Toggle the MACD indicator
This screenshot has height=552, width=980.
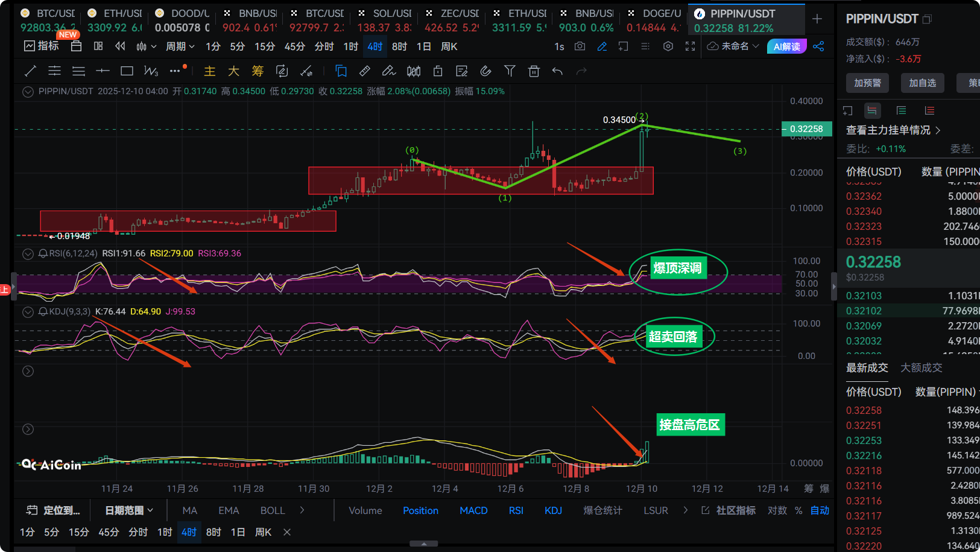pyautogui.click(x=473, y=510)
